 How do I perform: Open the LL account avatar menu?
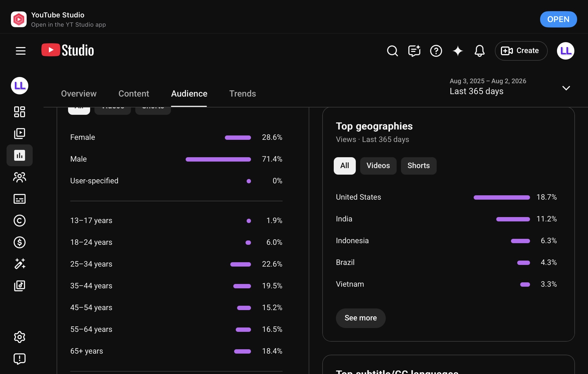pyautogui.click(x=566, y=51)
